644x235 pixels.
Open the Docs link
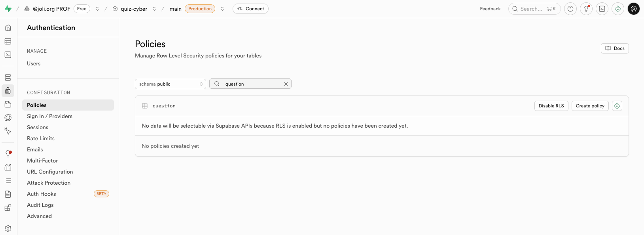(615, 48)
